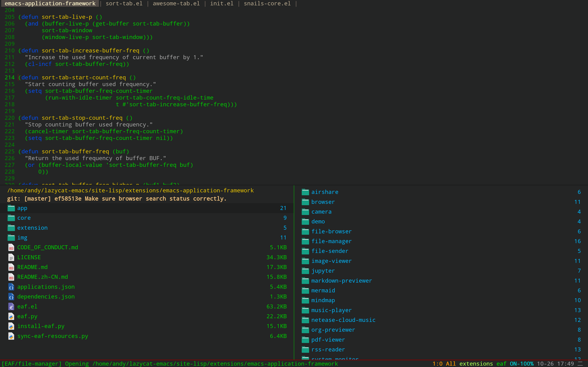Click the dependencies.json file name
The width and height of the screenshot is (588, 367).
click(x=46, y=297)
